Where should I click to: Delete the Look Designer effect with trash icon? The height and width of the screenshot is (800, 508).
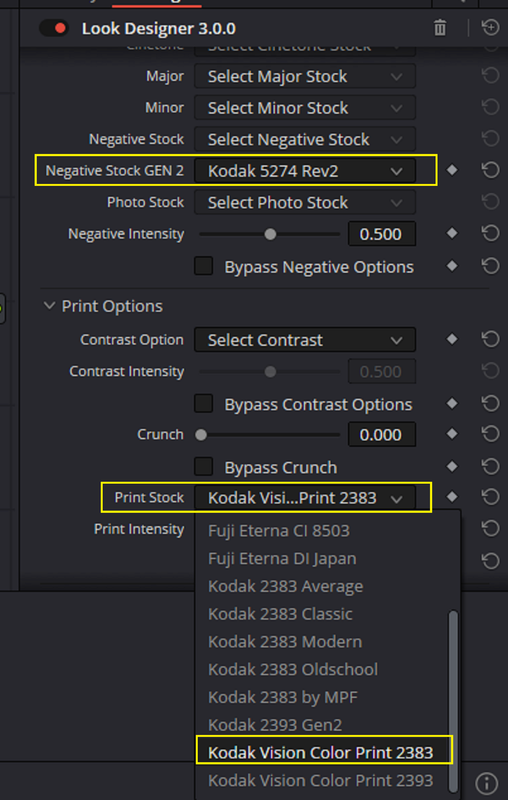click(440, 28)
